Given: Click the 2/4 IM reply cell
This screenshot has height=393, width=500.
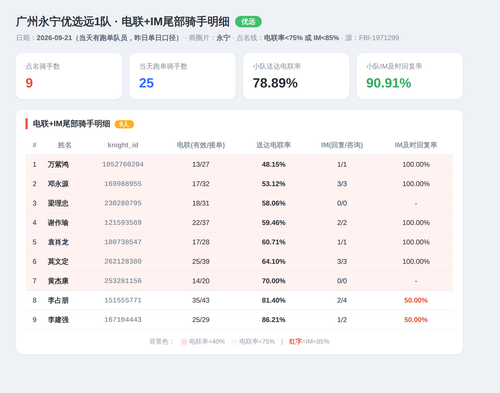Looking at the screenshot, I should click(342, 300).
